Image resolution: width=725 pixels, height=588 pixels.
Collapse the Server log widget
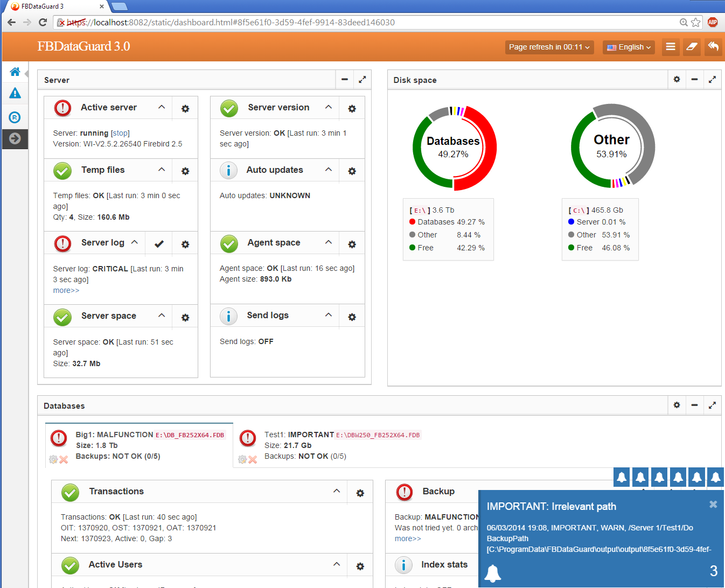point(135,242)
